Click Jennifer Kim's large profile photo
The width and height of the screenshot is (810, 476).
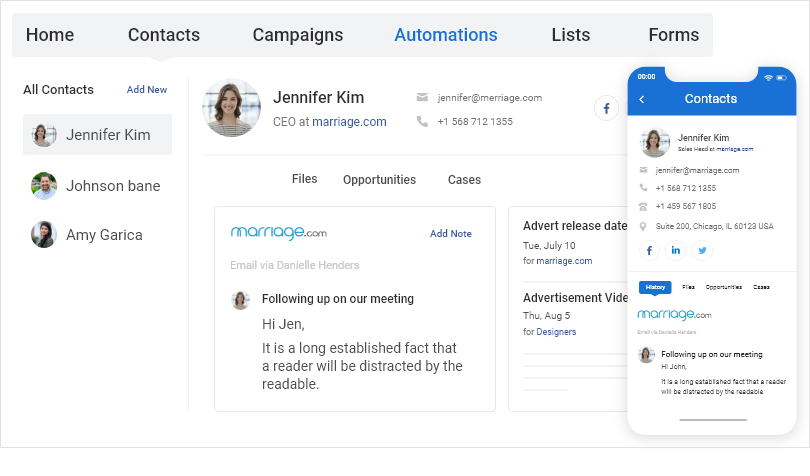[231, 108]
